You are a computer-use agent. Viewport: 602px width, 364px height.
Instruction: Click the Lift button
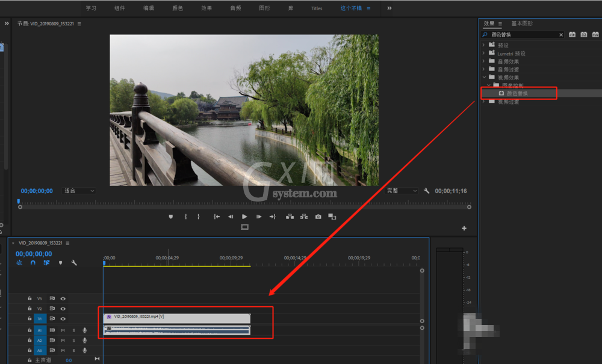tap(290, 217)
